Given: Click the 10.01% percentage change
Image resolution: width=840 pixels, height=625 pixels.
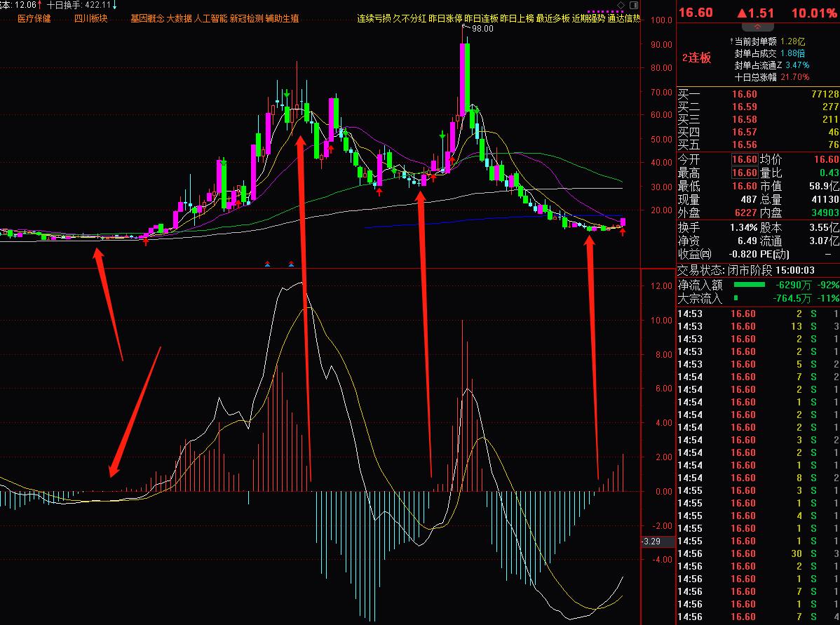Looking at the screenshot, I should [x=815, y=13].
